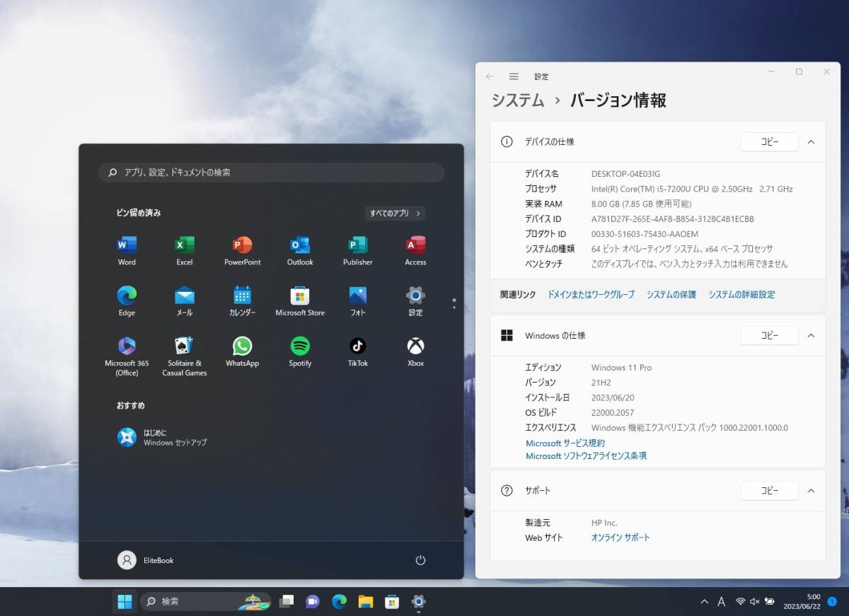Open PowerPoint pinned app
849x616 pixels.
tap(242, 250)
